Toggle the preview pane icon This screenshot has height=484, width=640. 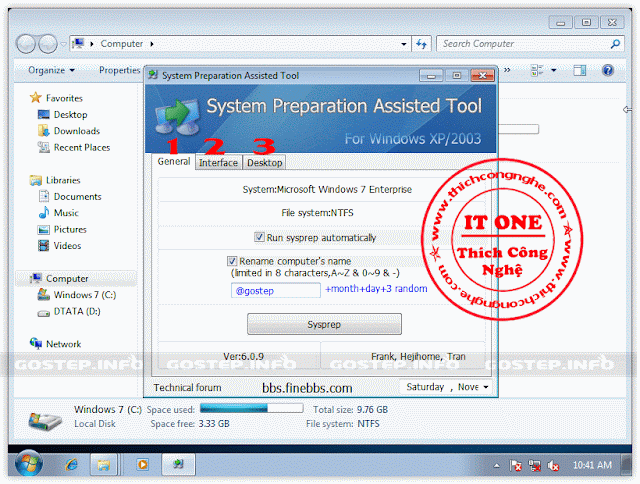(x=580, y=70)
